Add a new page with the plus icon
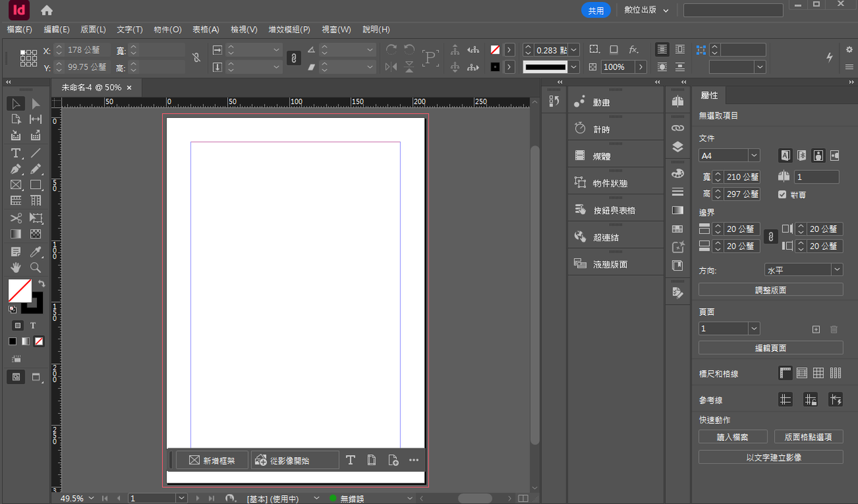Screen dimensions: 858x504 point(816,329)
